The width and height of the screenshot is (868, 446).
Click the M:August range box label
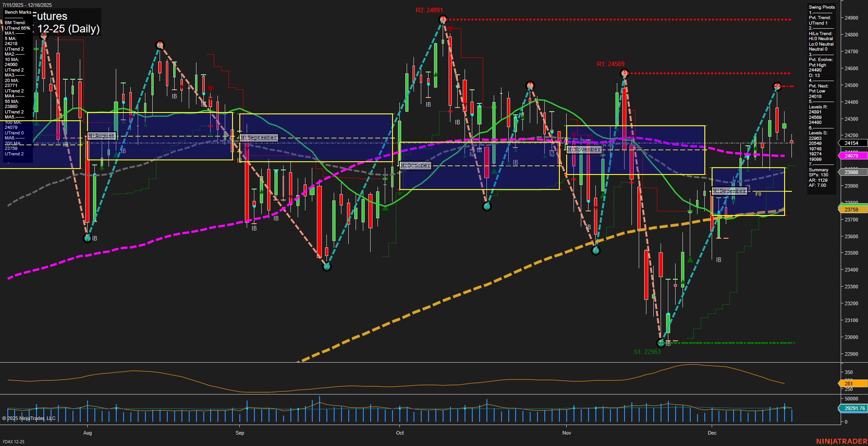click(x=101, y=135)
